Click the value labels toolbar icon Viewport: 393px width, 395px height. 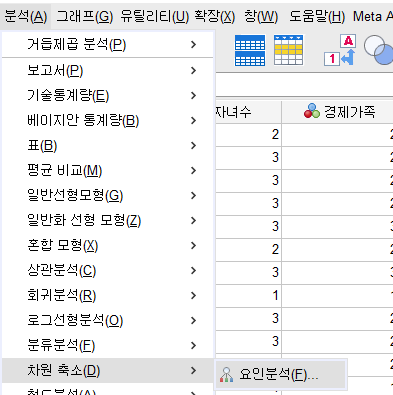[x=340, y=50]
